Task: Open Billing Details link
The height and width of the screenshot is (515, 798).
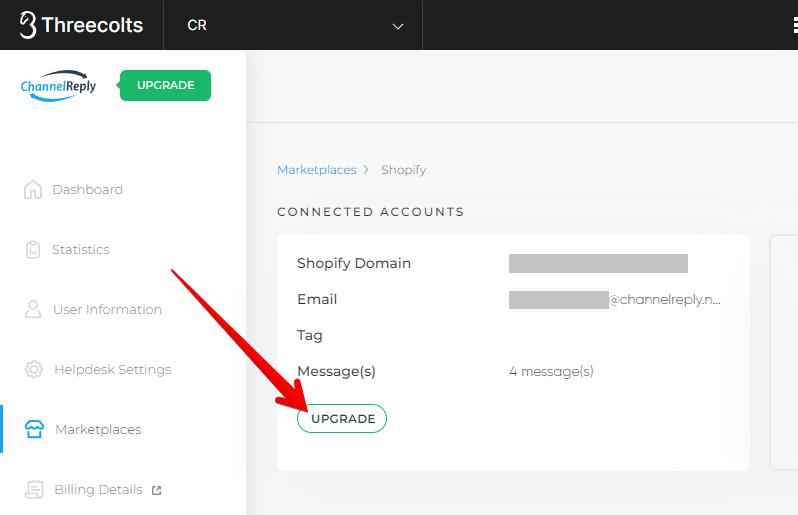Action: coord(98,490)
